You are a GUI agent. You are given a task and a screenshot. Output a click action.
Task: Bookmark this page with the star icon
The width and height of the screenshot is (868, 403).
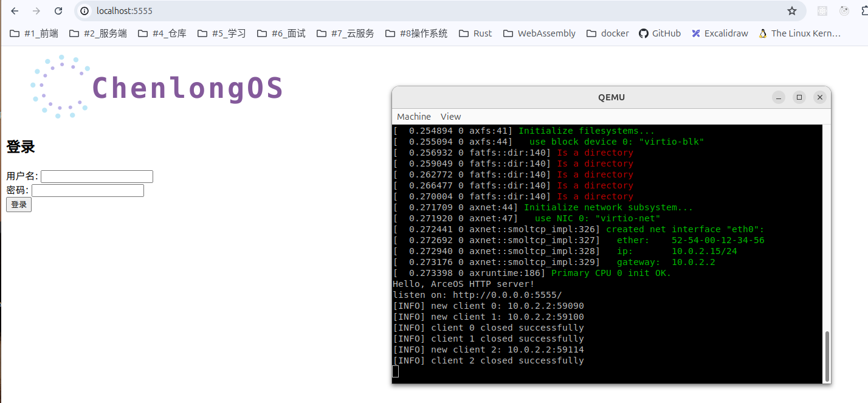791,11
